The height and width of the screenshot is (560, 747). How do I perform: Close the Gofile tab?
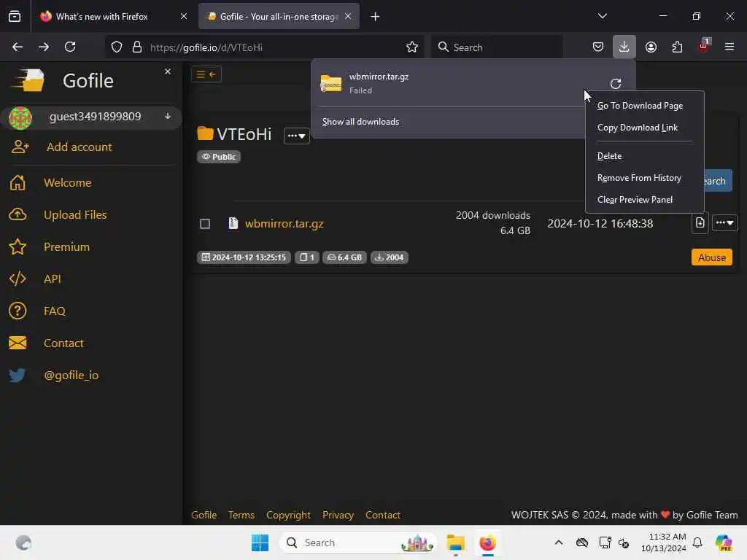[x=348, y=16]
